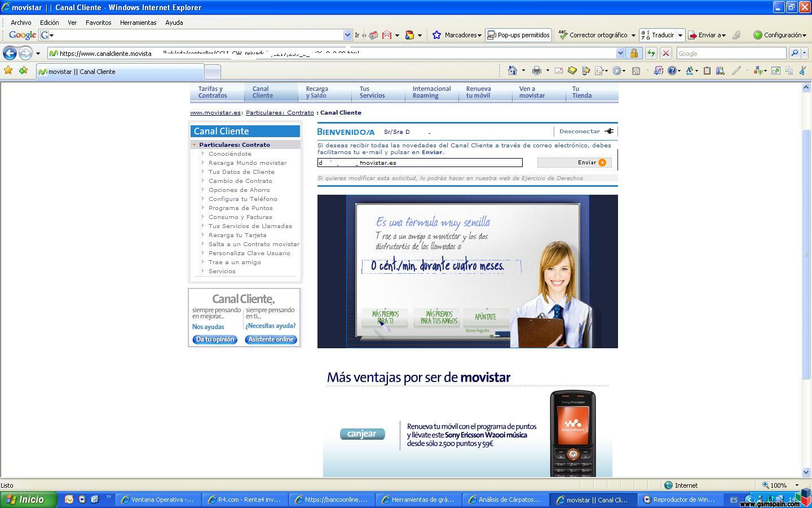This screenshot has width=812, height=508.
Task: Expand the Home button dropdown arrow
Action: (523, 71)
